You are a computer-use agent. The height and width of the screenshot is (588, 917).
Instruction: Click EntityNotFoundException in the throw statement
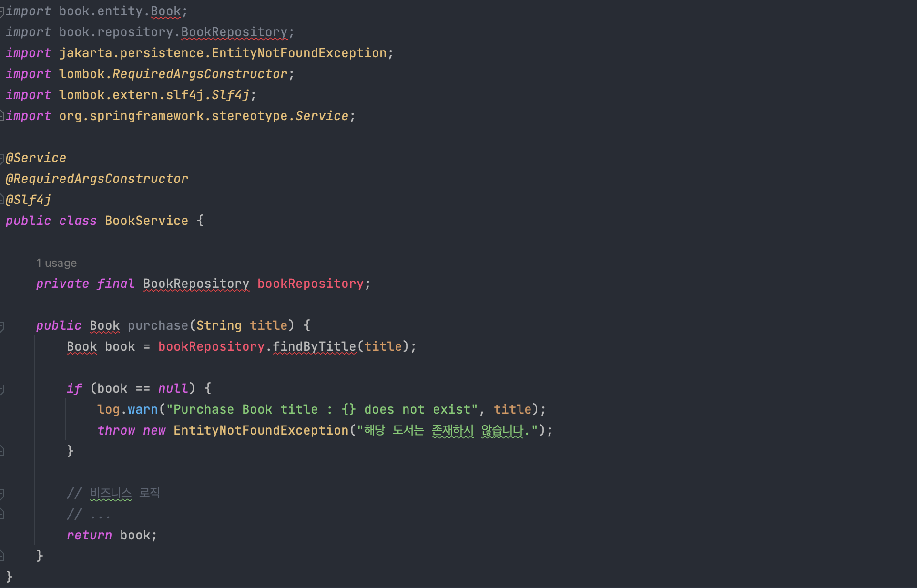point(261,431)
